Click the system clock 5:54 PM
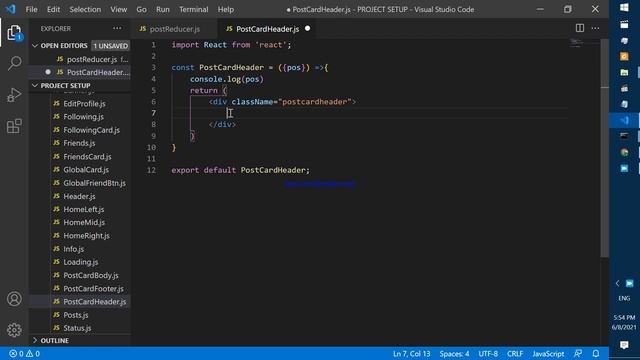The image size is (640, 360). coord(624,317)
